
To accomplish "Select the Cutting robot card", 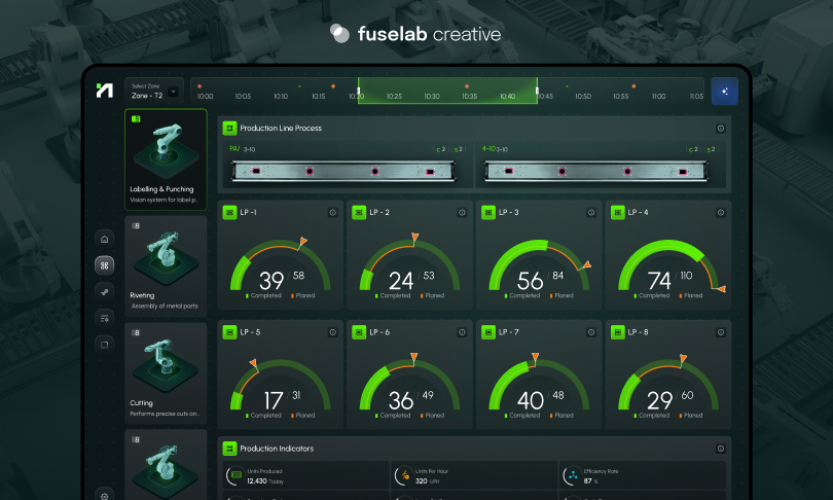I will 166,373.
